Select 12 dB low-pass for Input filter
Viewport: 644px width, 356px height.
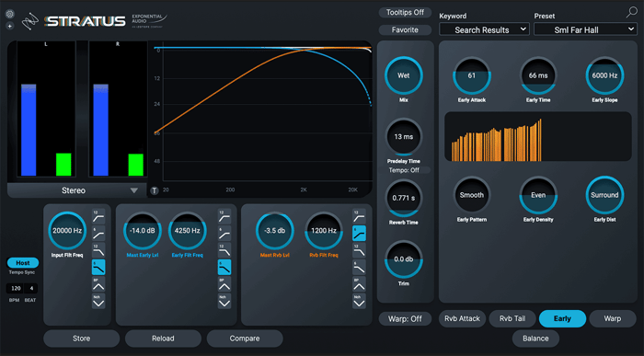point(98,250)
